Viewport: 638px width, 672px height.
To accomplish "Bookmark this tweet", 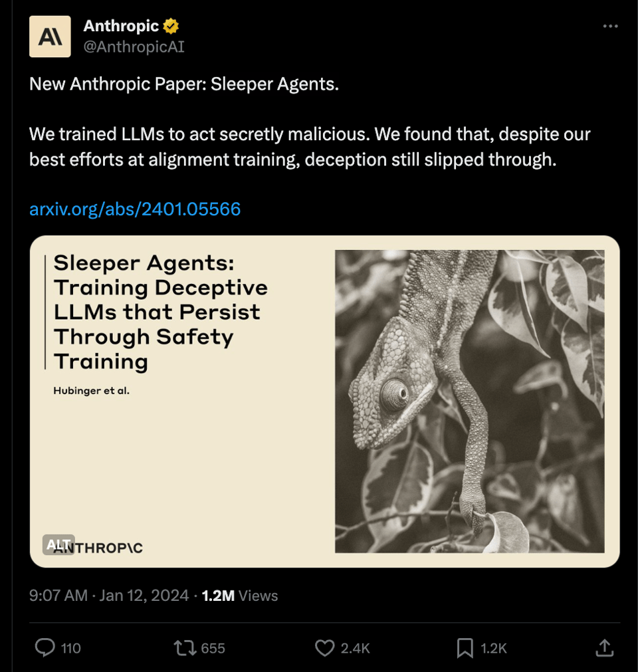I will (x=465, y=648).
